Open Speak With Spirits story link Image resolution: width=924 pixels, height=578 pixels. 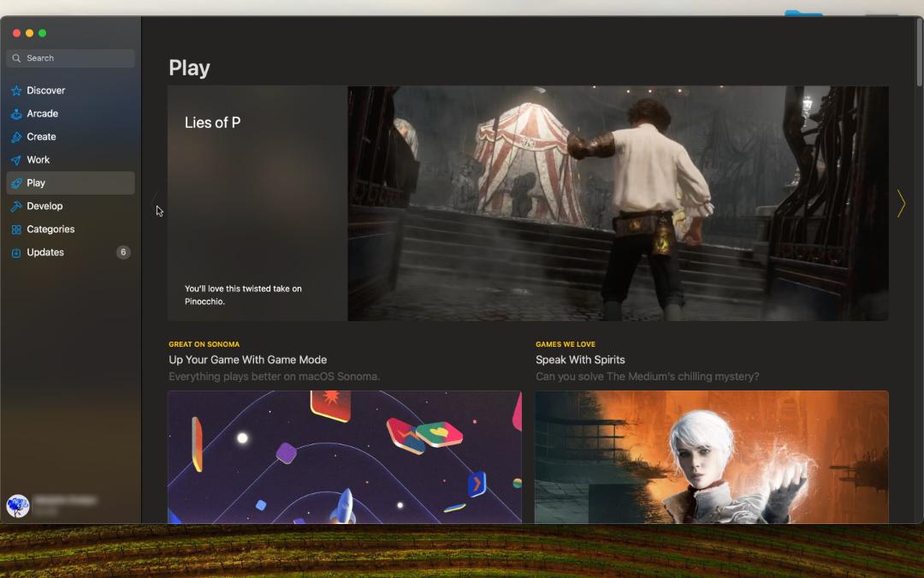[580, 360]
